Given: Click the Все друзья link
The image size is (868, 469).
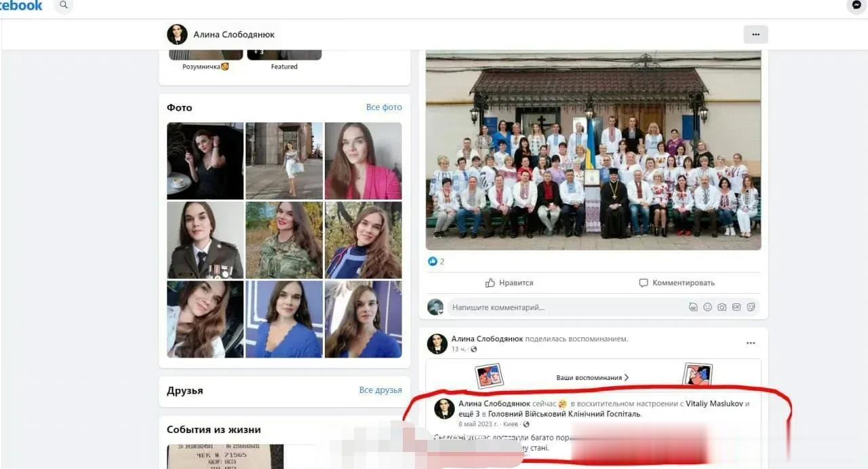Looking at the screenshot, I should pyautogui.click(x=380, y=390).
